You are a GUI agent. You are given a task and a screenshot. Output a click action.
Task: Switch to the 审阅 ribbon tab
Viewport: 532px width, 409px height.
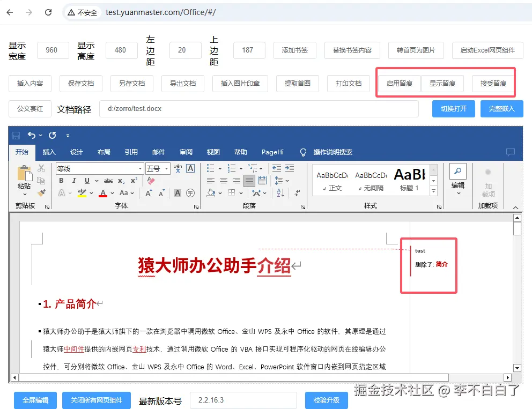pos(186,152)
